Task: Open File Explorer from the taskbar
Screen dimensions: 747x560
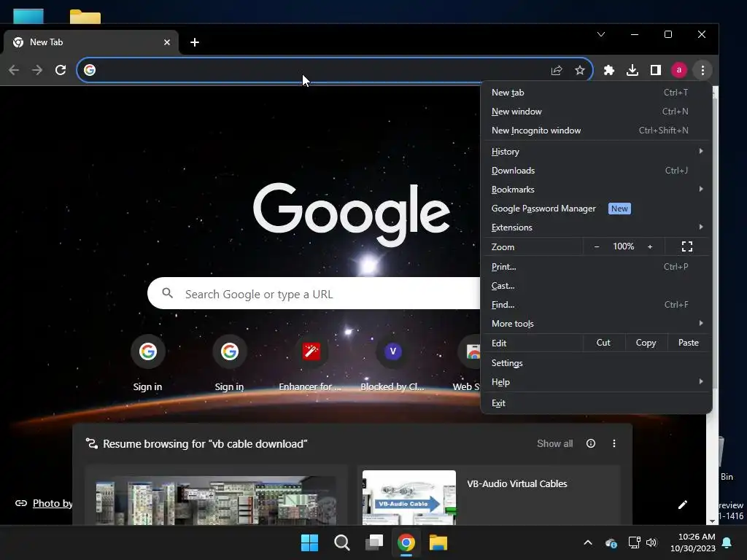Action: (x=438, y=542)
